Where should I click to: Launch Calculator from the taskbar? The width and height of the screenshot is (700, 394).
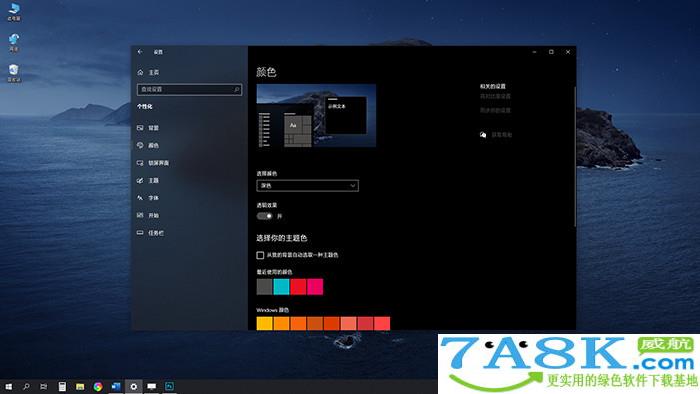[x=62, y=386]
